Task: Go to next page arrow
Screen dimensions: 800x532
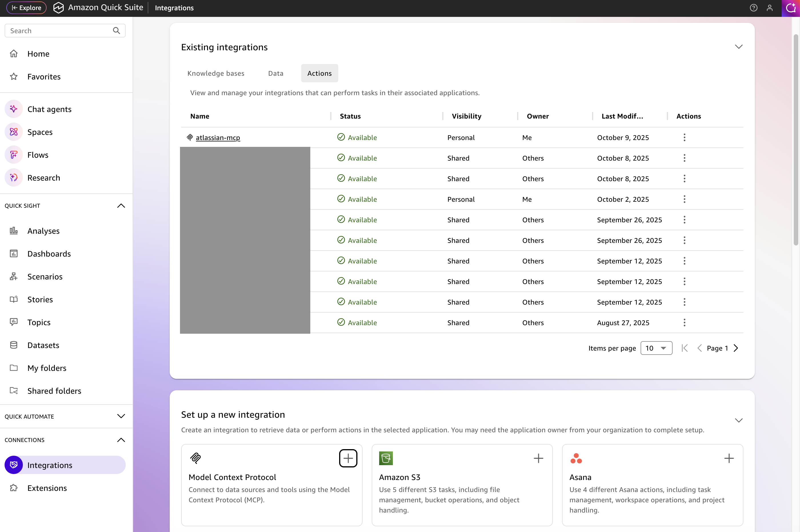Action: pyautogui.click(x=735, y=348)
